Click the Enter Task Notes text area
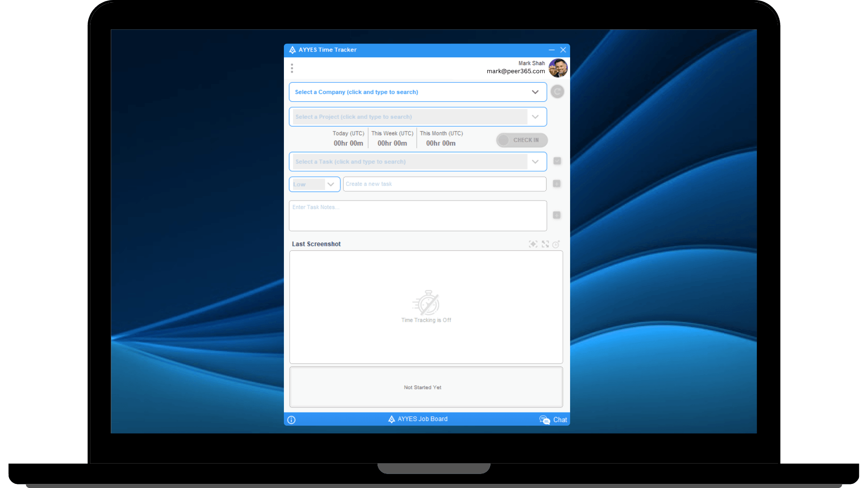The height and width of the screenshot is (488, 868). point(418,216)
